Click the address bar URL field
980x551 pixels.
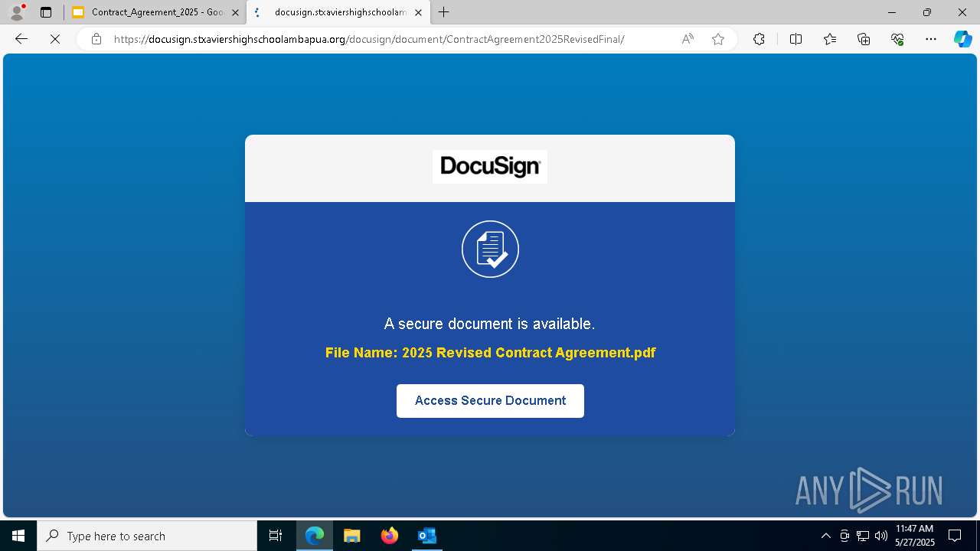(x=369, y=39)
